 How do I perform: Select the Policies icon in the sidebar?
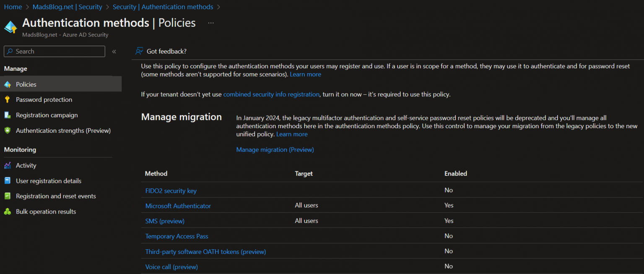[8, 84]
